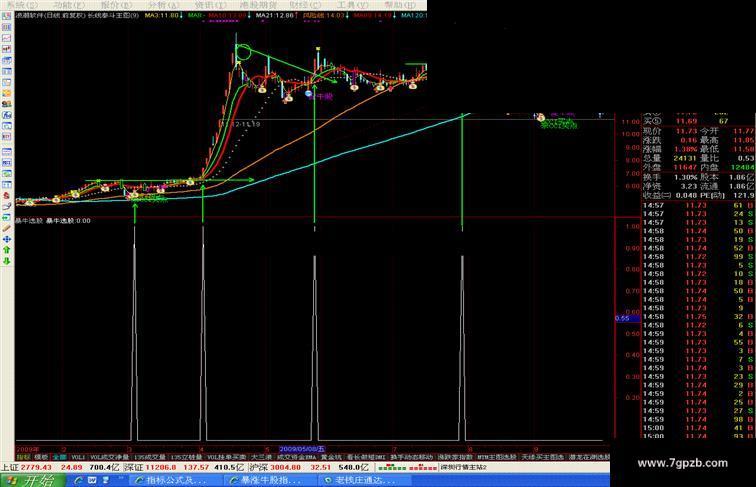
Task: Select the 135成交量 indicator tab
Action: pyautogui.click(x=149, y=457)
